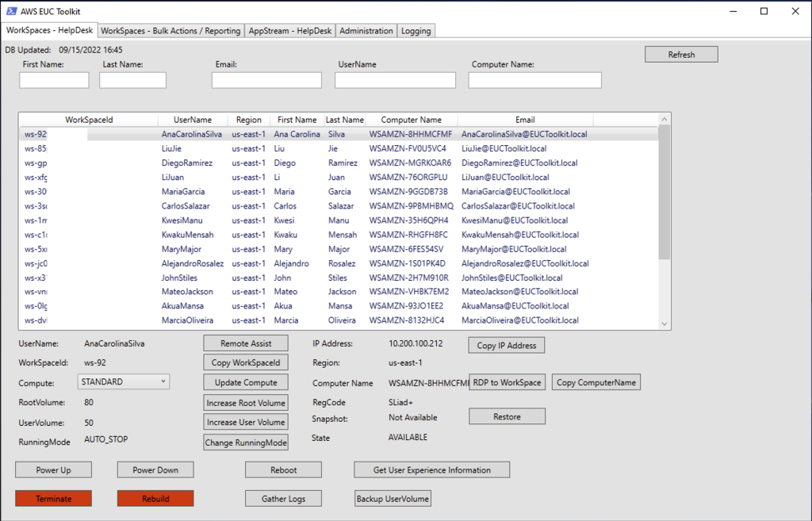This screenshot has height=521, width=812.
Task: Click RDP to WorkSpace
Action: click(508, 381)
